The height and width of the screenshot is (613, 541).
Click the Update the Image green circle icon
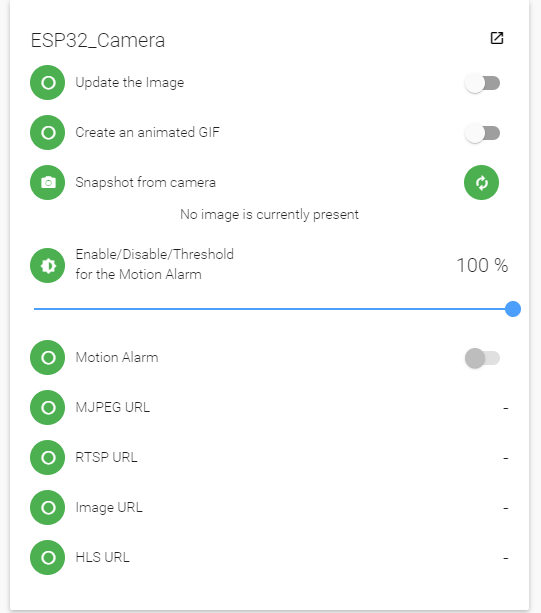pyautogui.click(x=48, y=82)
